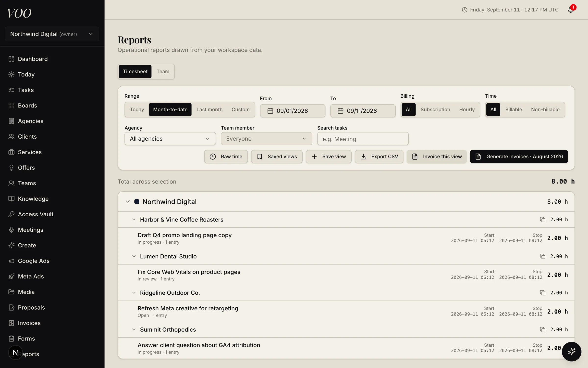The width and height of the screenshot is (588, 368).
Task: Click the Today sun icon
Action: click(11, 74)
